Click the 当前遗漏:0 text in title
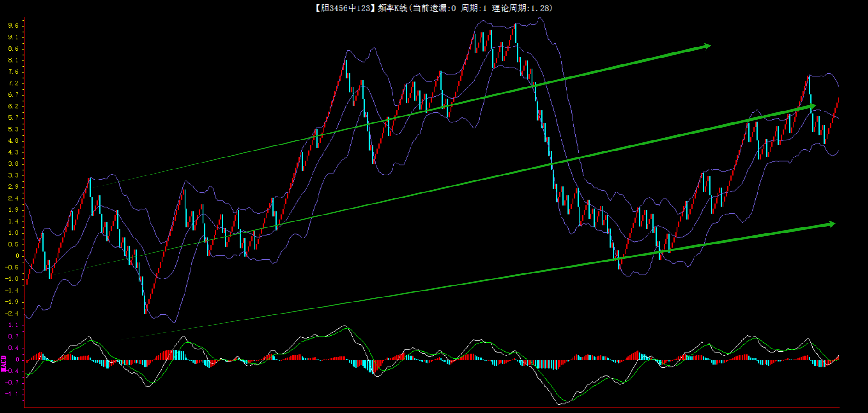Image resolution: width=868 pixels, height=413 pixels. coord(434,8)
